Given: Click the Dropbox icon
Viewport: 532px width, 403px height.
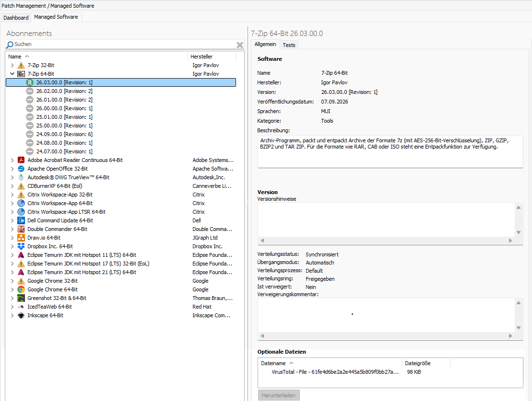Looking at the screenshot, I should [21, 246].
